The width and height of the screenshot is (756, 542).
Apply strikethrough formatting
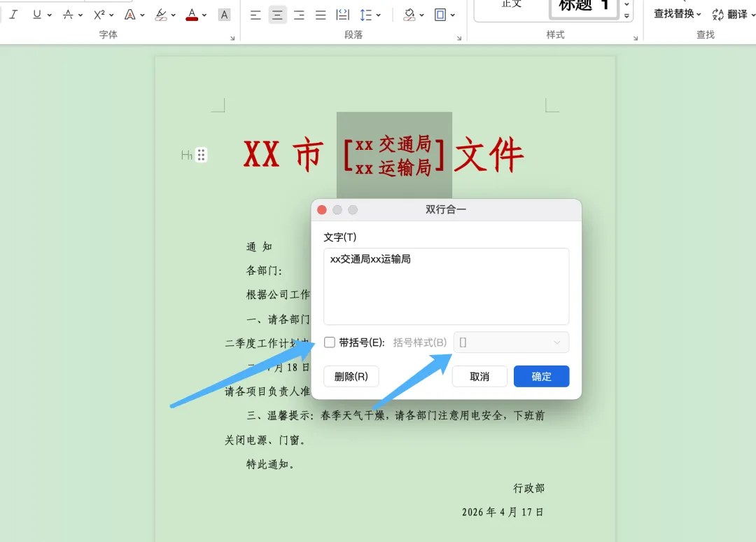pyautogui.click(x=68, y=15)
